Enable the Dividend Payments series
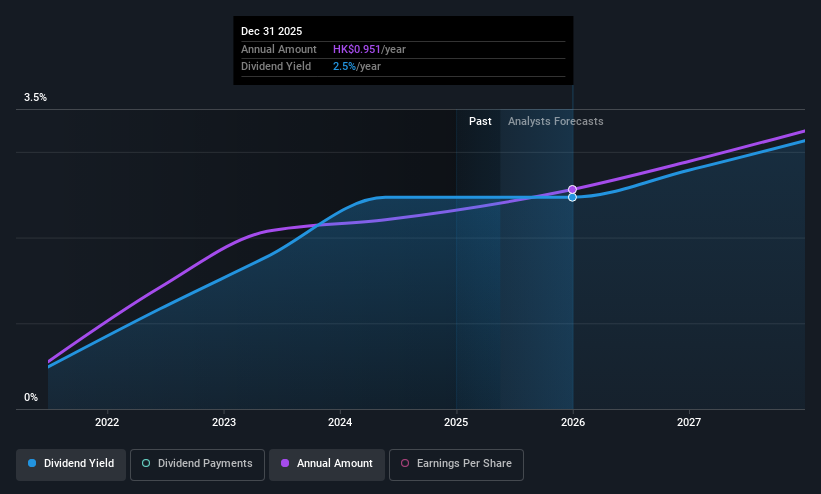 point(197,464)
